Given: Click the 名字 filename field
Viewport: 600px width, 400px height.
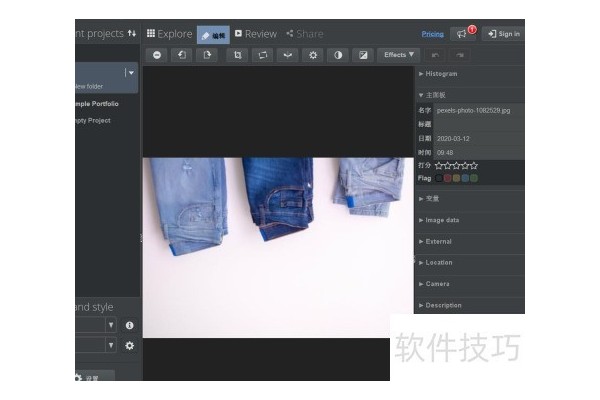Looking at the screenshot, I should coord(479,111).
